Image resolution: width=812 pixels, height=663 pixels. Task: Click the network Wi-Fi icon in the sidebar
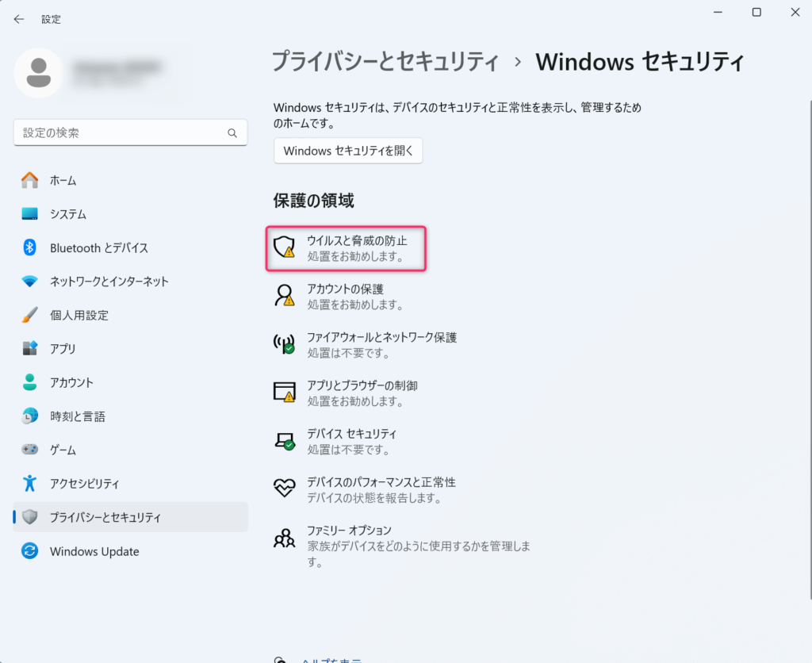pos(29,282)
